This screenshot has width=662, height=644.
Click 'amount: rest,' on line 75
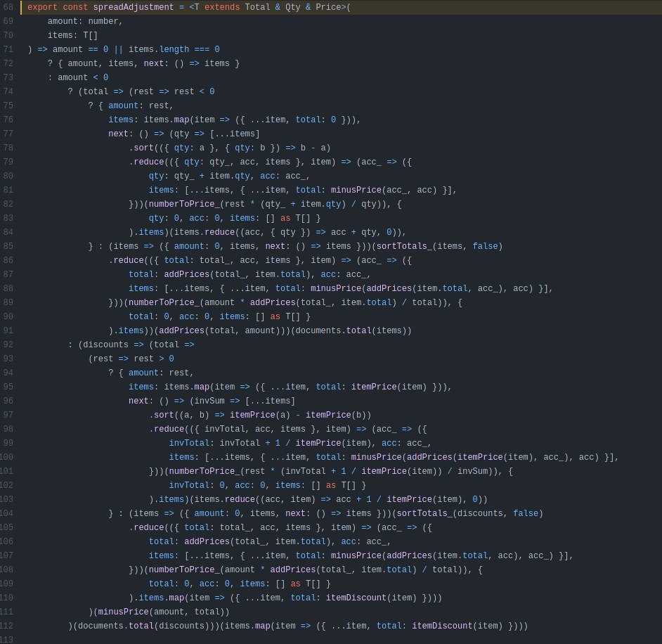tap(141, 105)
